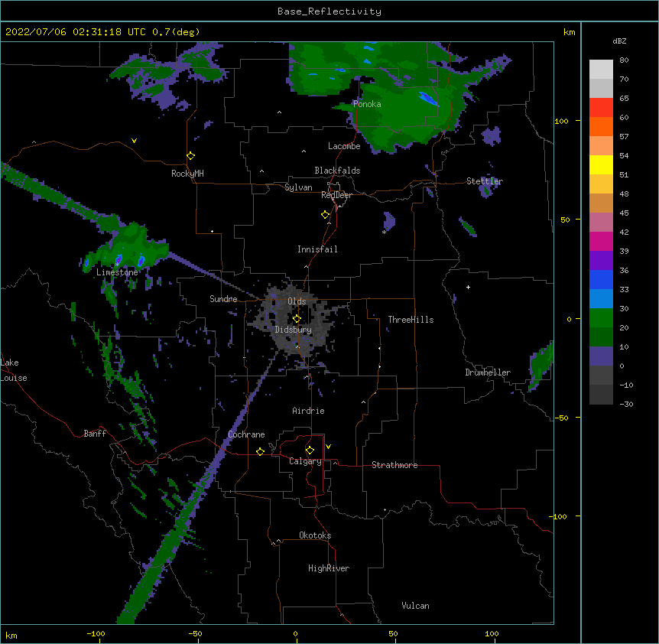
Task: Click the Vulcan label
Action: (x=415, y=606)
